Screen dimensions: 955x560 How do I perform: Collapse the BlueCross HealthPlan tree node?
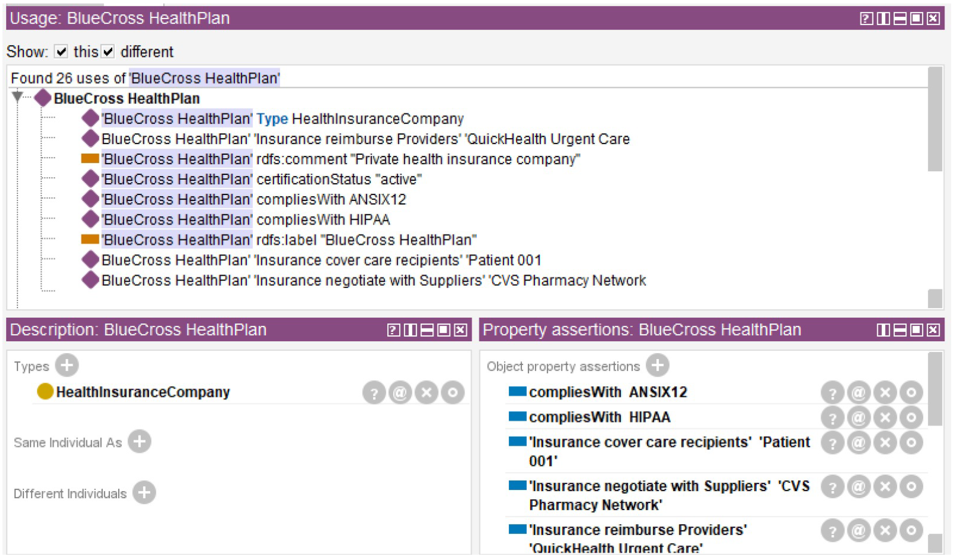coord(17,96)
